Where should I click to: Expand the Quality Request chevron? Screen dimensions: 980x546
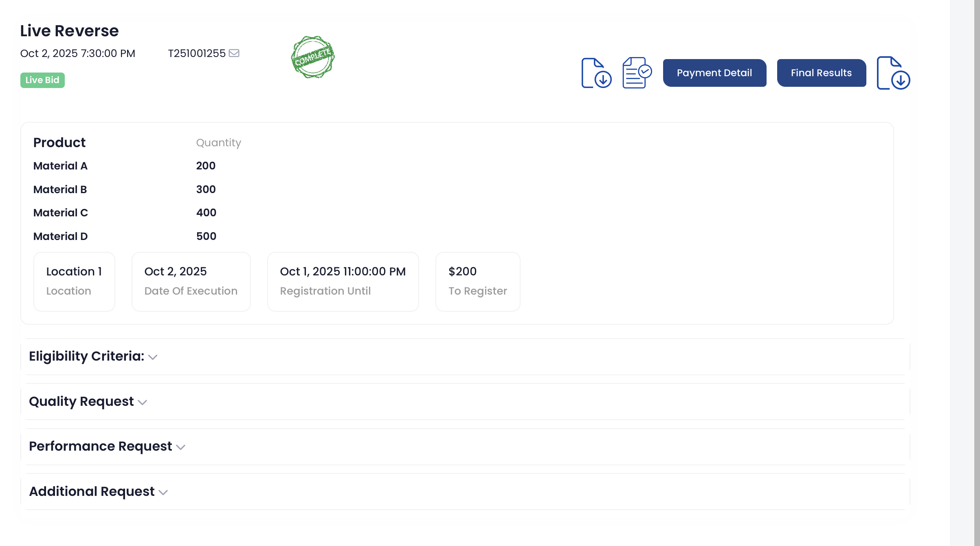142,403
